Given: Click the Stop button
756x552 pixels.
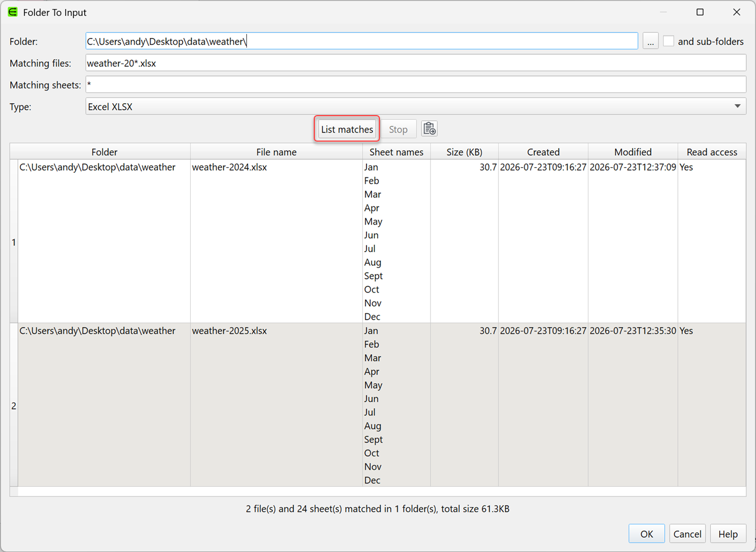Looking at the screenshot, I should pos(398,129).
